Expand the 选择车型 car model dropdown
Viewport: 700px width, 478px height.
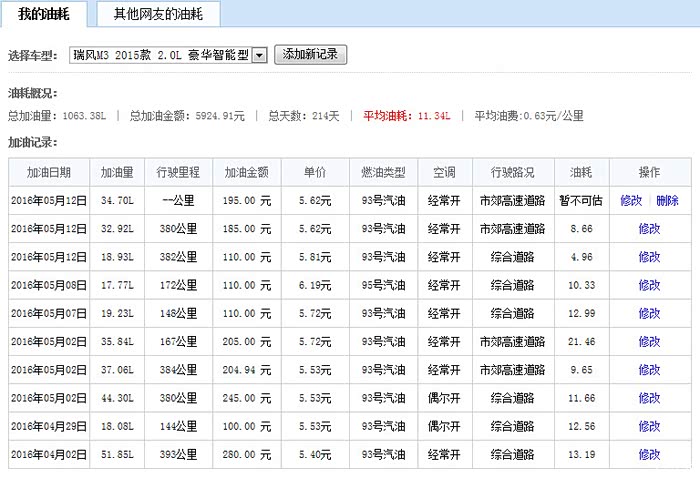tap(259, 56)
